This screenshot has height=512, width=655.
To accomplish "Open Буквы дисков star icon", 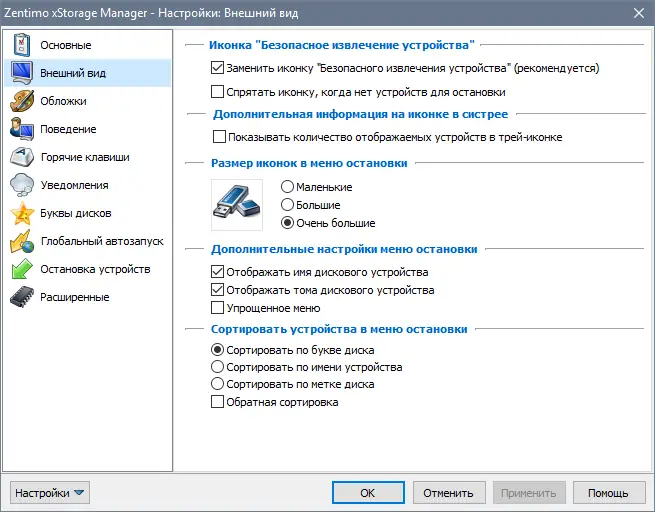I will pos(21,213).
